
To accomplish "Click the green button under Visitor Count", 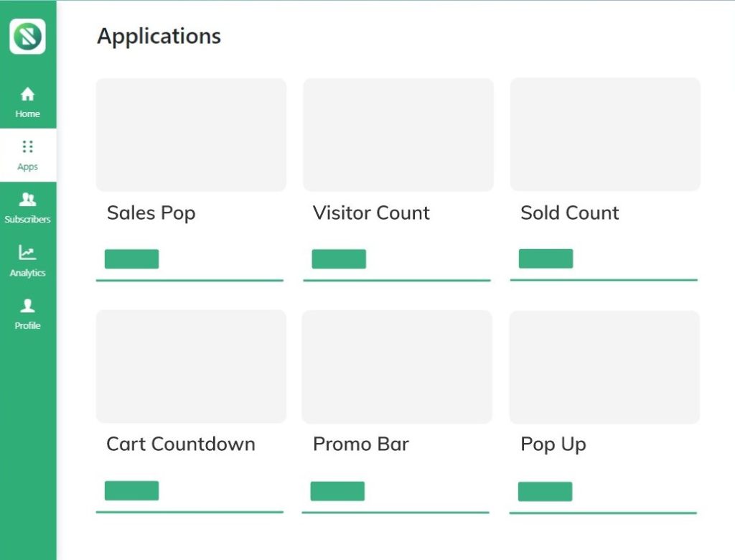I will click(x=339, y=259).
